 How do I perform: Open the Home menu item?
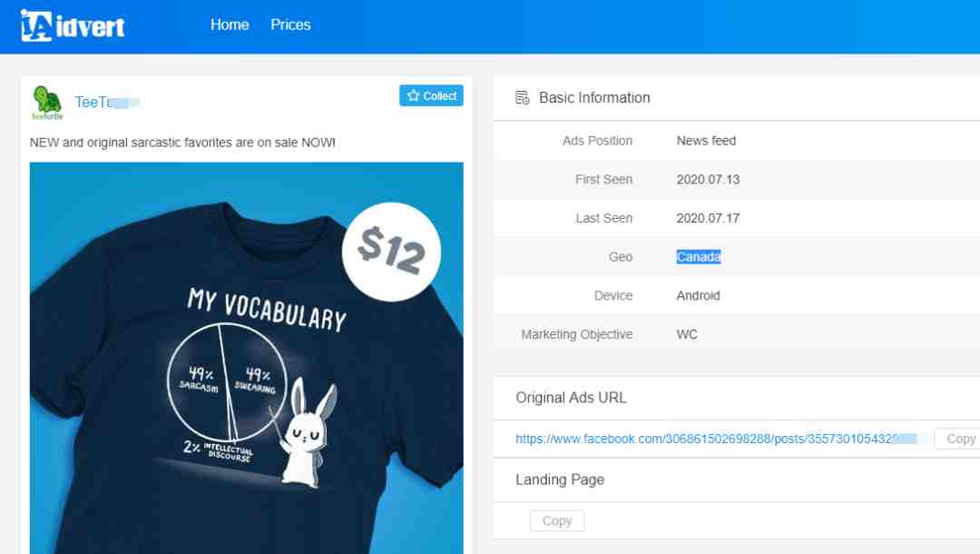click(x=230, y=25)
